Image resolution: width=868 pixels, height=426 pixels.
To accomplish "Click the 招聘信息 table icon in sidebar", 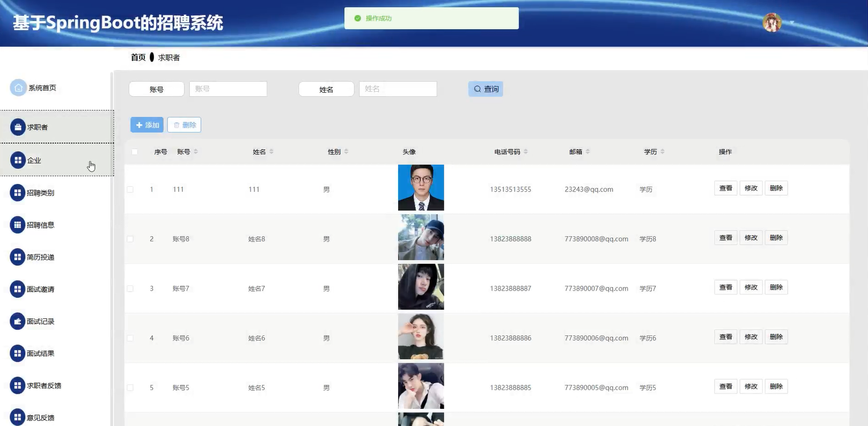I will pyautogui.click(x=18, y=225).
